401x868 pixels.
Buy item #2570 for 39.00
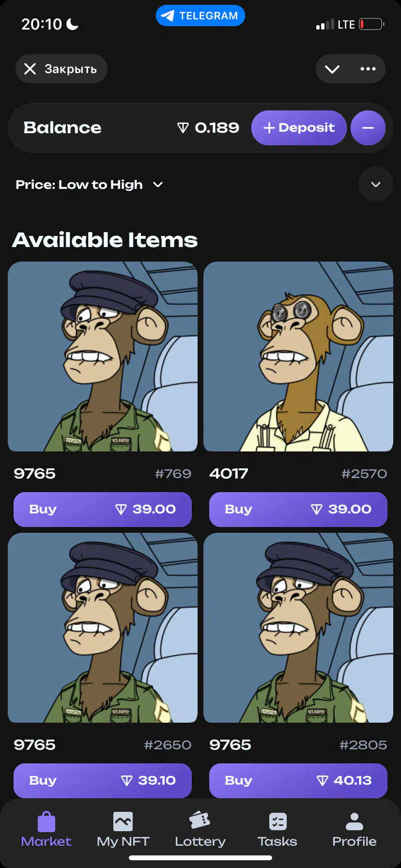pyautogui.click(x=298, y=509)
